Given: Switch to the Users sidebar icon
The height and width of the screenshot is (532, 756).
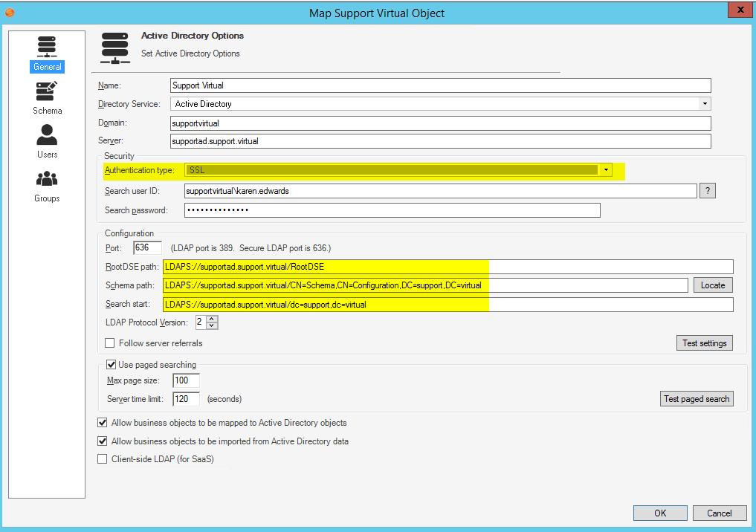Looking at the screenshot, I should coord(47,137).
